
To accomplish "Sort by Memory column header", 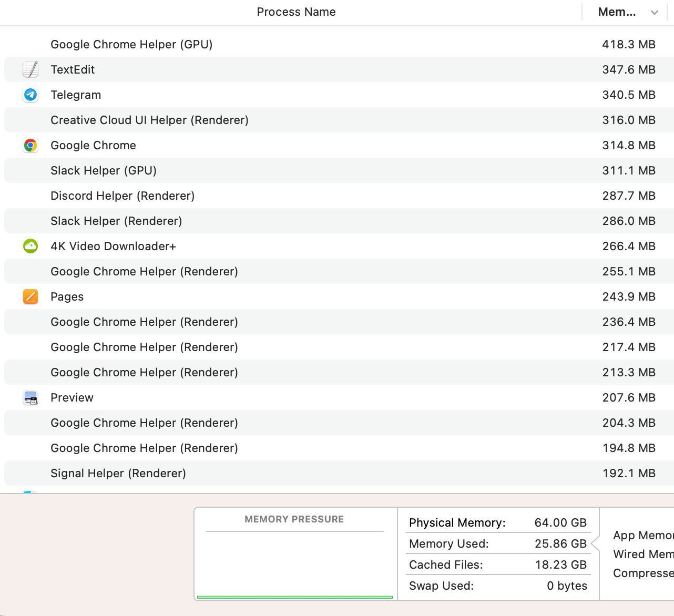I will pyautogui.click(x=617, y=12).
